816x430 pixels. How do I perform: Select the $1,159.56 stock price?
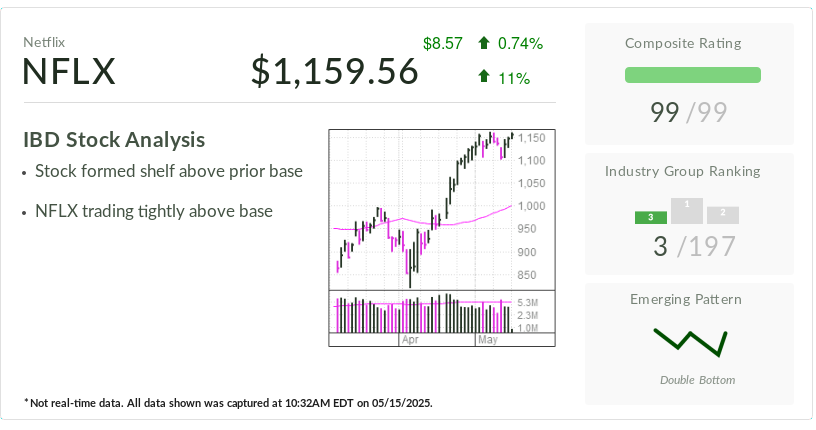(x=334, y=72)
